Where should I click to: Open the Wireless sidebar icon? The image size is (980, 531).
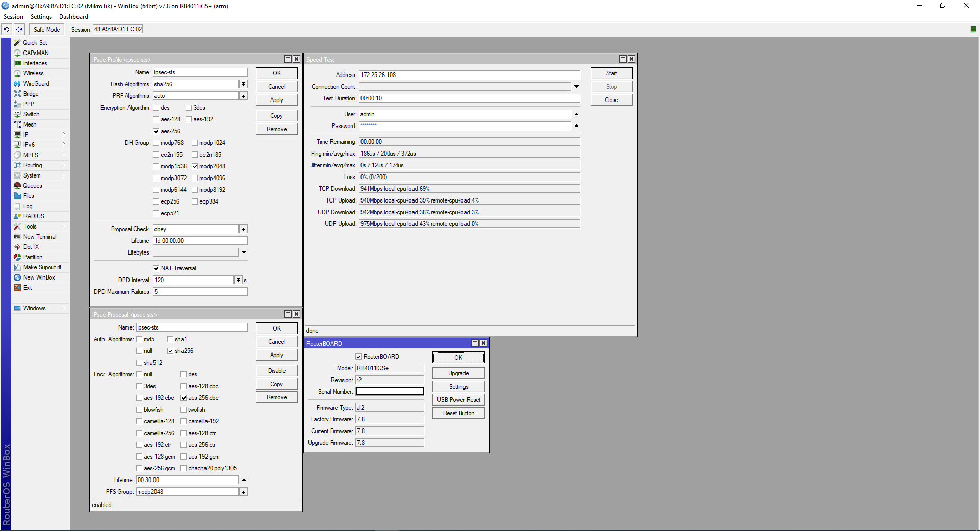pyautogui.click(x=17, y=73)
